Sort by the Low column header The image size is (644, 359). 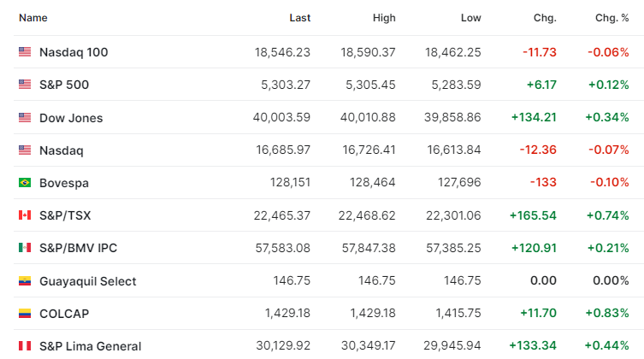(470, 18)
